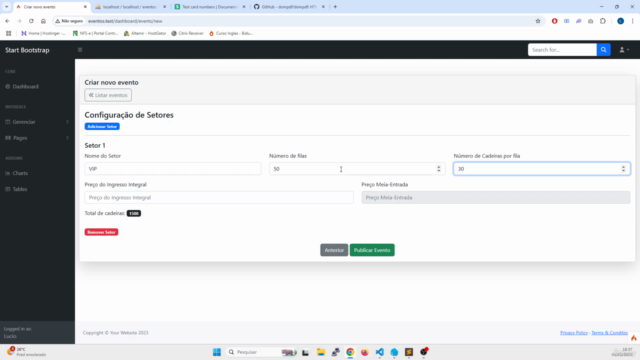Focus the Nome do Setor field
Image resolution: width=640 pixels, height=360 pixels.
[x=173, y=169]
